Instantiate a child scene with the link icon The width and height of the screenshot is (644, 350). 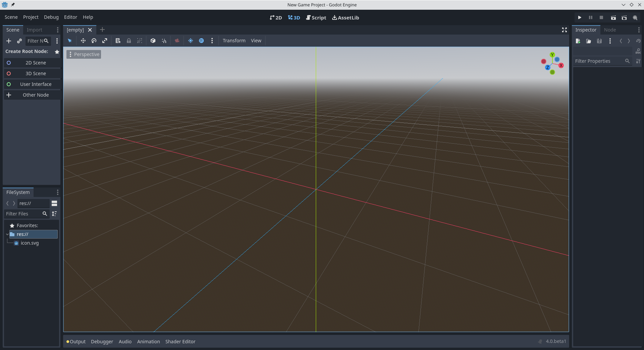[x=19, y=41]
